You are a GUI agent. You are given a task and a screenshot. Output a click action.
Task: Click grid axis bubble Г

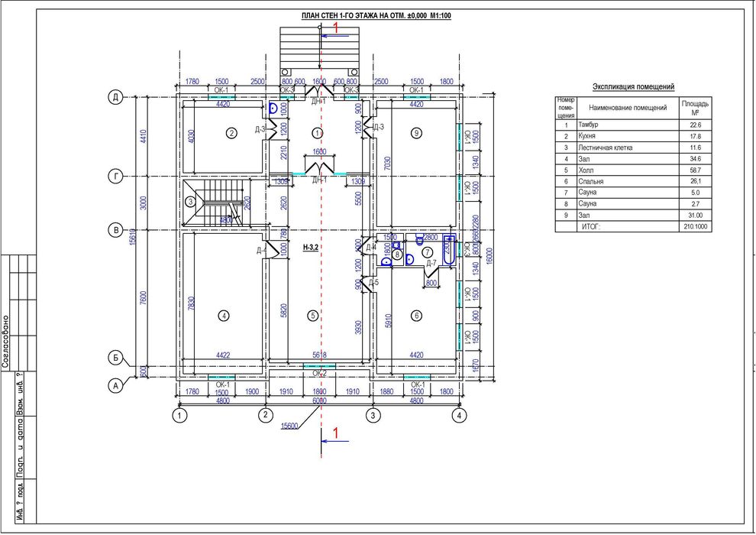(115, 177)
